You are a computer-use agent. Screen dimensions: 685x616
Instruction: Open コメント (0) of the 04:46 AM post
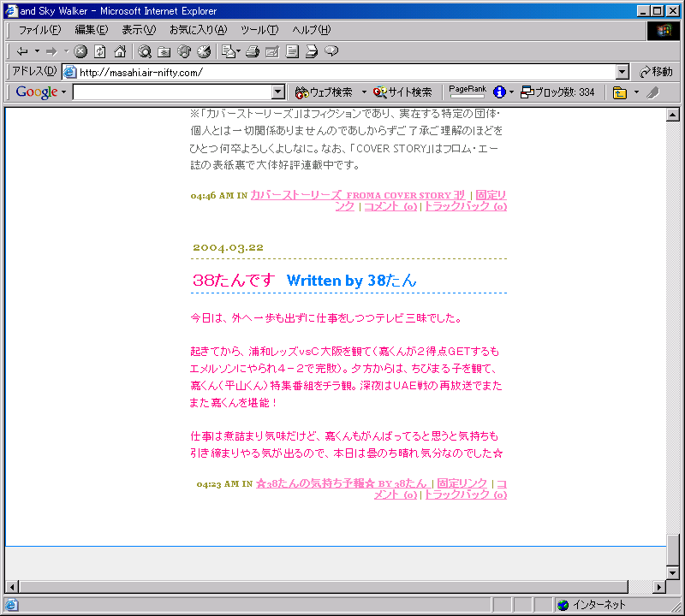(x=390, y=206)
